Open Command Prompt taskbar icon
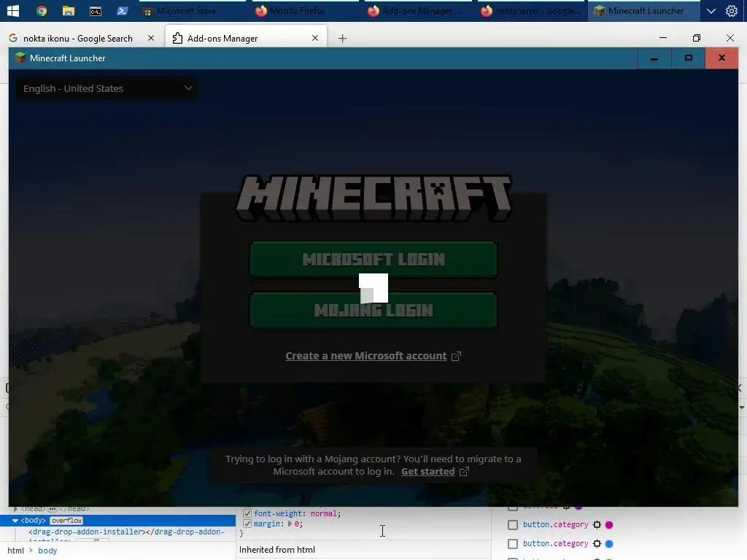The height and width of the screenshot is (560, 747). pos(96,10)
